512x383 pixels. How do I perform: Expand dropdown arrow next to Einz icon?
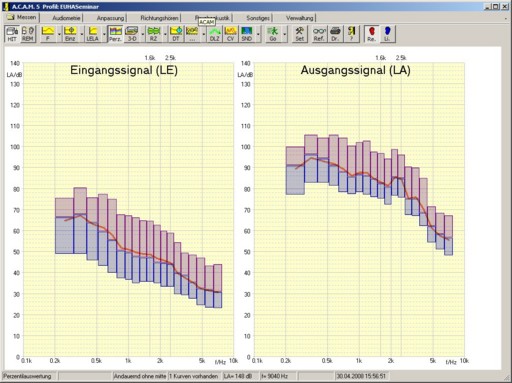point(82,34)
